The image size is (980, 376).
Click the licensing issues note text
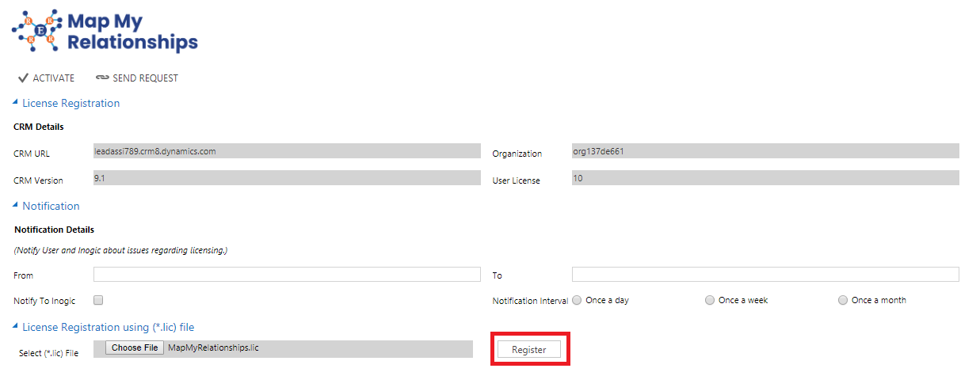click(x=120, y=250)
